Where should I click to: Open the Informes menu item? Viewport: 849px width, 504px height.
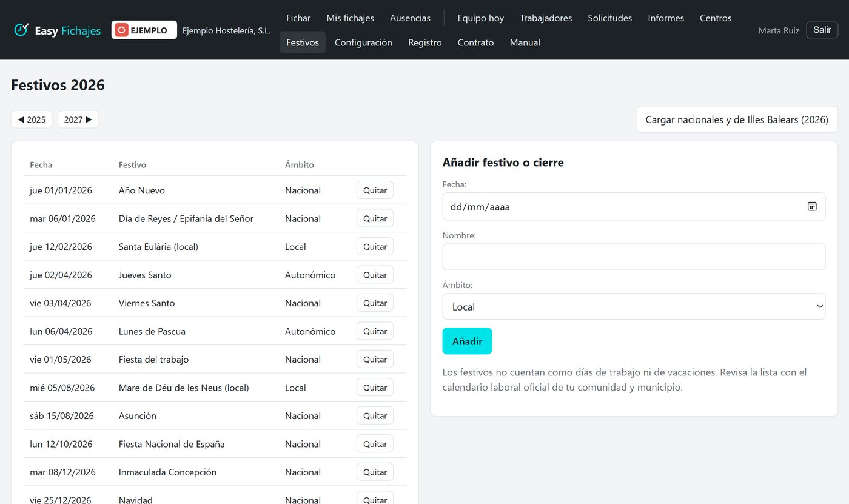(x=666, y=18)
